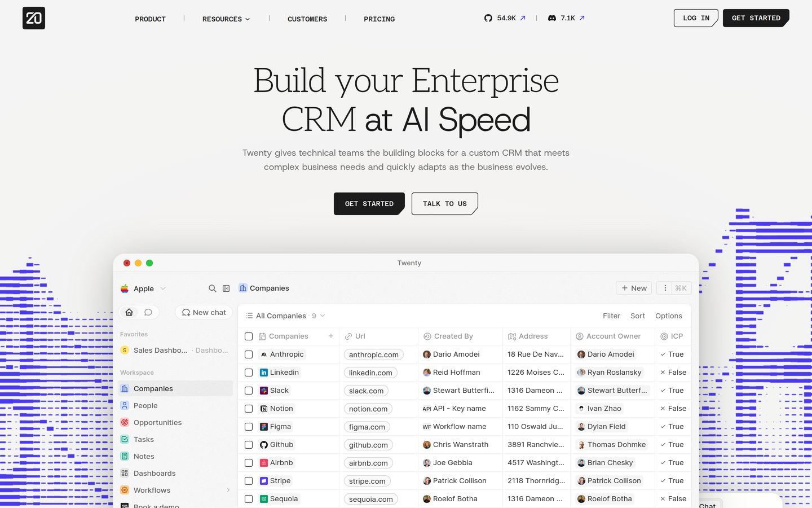The height and width of the screenshot is (508, 812).
Task: Click the ⌘K command menu shortcut
Action: (x=681, y=288)
